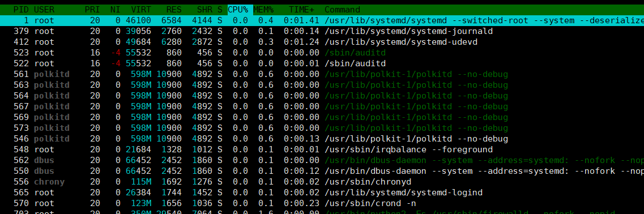Select the dbus-daemon process row PID 550
Viewport: 644px width, 214px height.
point(322,171)
